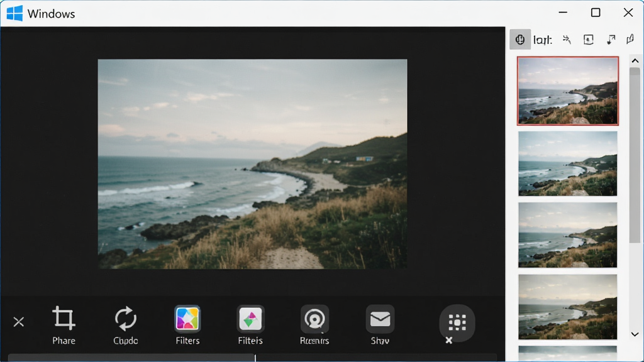This screenshot has height=362, width=644.
Task: Select the partially visible fifth thumbnail
Action: click(x=568, y=354)
